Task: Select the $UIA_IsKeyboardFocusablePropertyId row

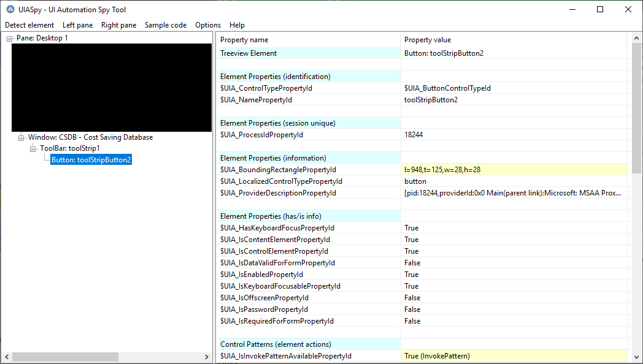Action: tap(422, 286)
